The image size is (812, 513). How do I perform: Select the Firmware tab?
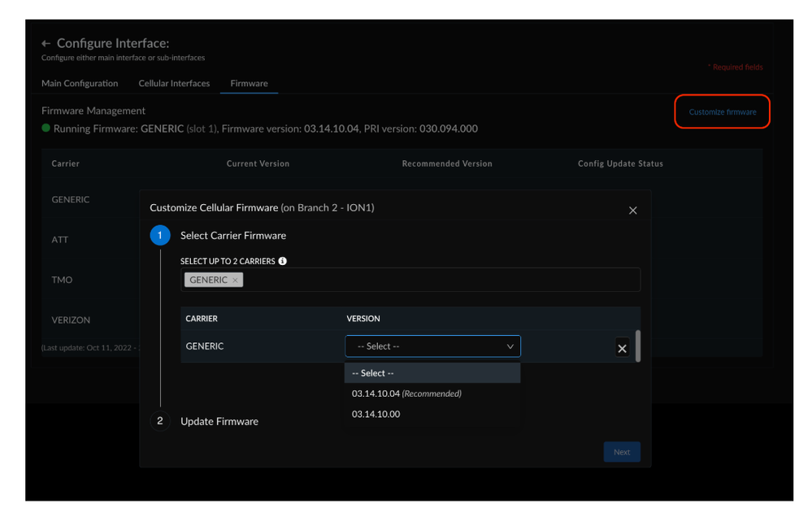[x=249, y=84]
